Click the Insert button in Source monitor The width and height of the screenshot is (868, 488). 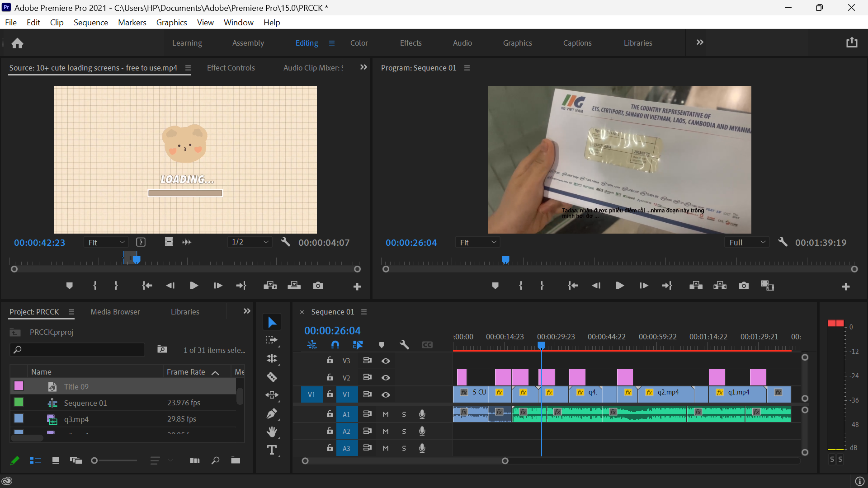tap(270, 286)
